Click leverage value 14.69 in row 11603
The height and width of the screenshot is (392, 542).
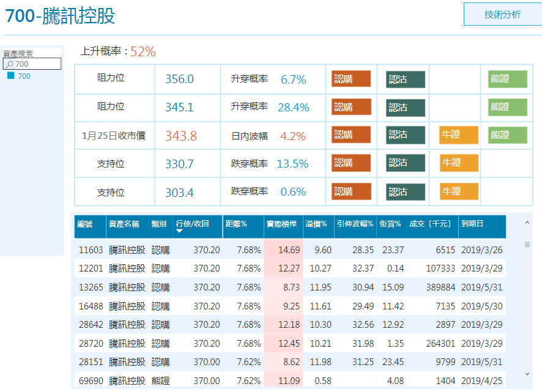click(x=289, y=250)
